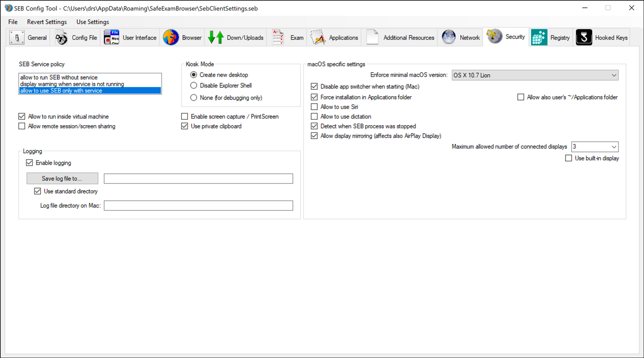Open the Network tab
644x358 pixels.
[x=460, y=38]
